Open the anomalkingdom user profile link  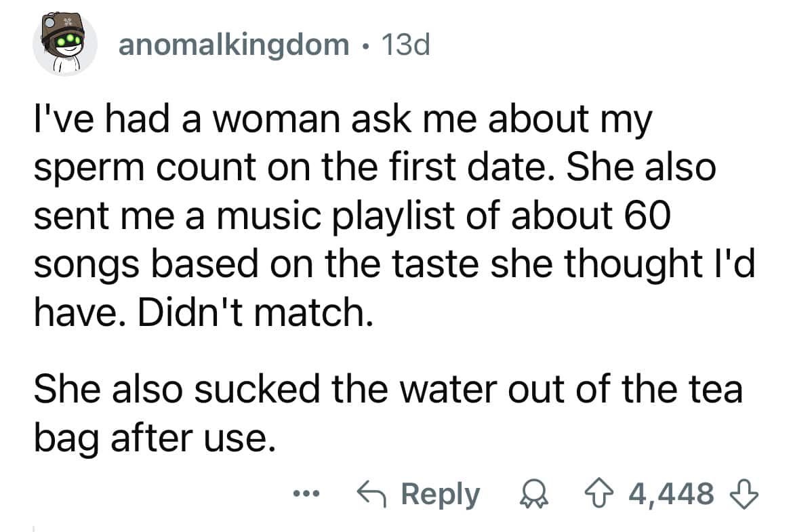[233, 45]
